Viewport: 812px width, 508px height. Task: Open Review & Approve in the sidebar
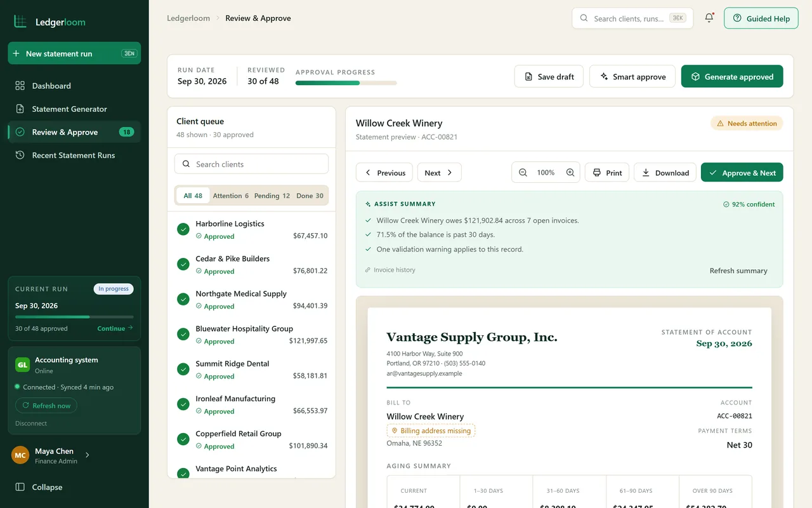tap(74, 132)
